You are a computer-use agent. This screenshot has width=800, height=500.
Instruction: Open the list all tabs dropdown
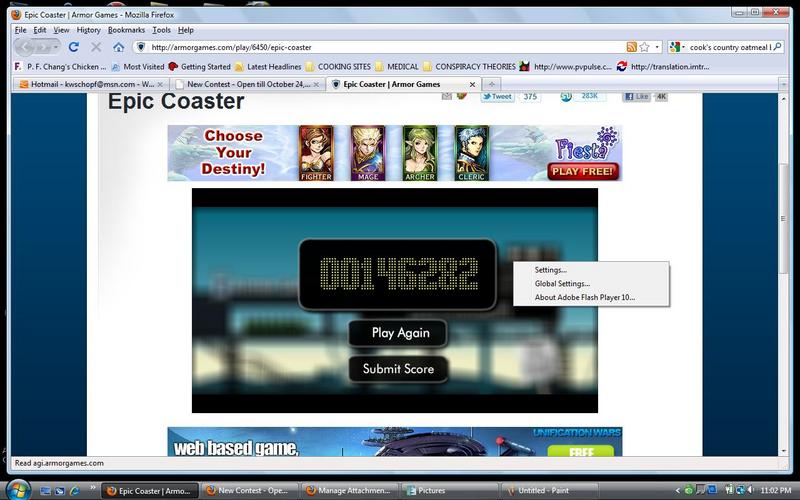tap(784, 84)
